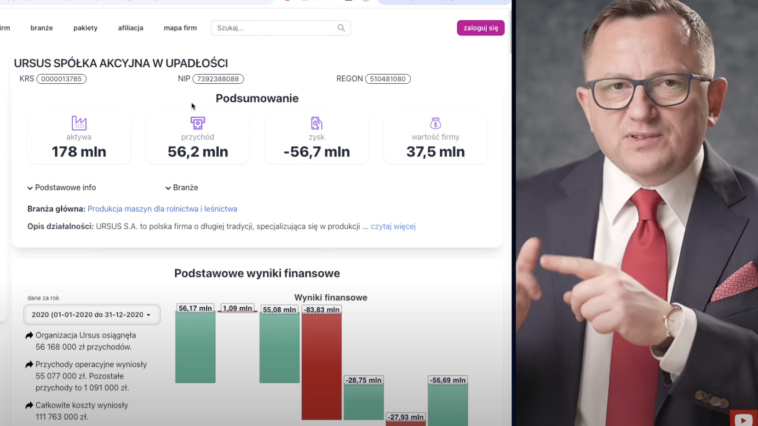Click the czytaj więcej link
The height and width of the screenshot is (426, 758).
tap(393, 226)
